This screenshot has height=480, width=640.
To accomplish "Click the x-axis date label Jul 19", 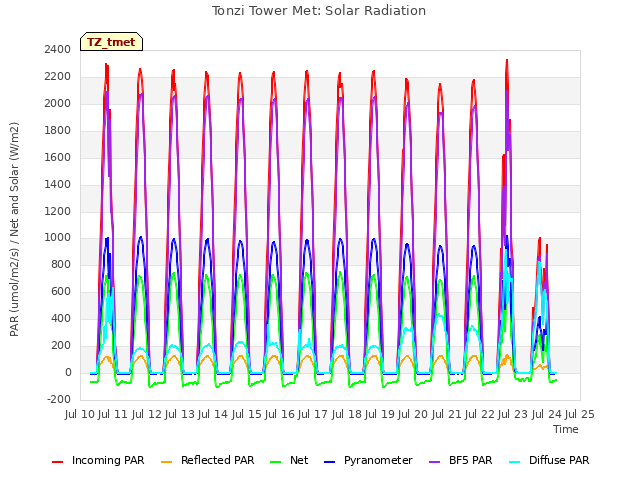I will tap(380, 414).
